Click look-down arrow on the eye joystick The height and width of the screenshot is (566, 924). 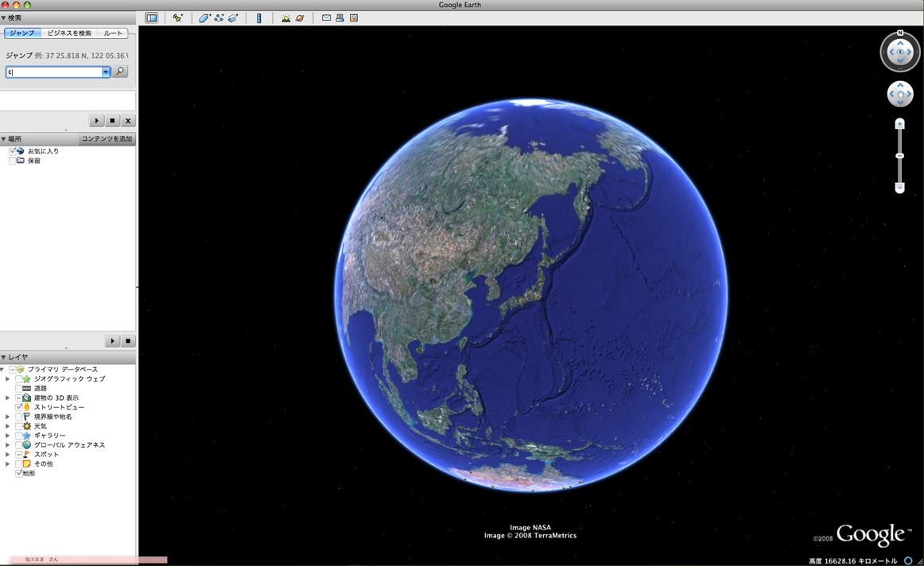[900, 60]
